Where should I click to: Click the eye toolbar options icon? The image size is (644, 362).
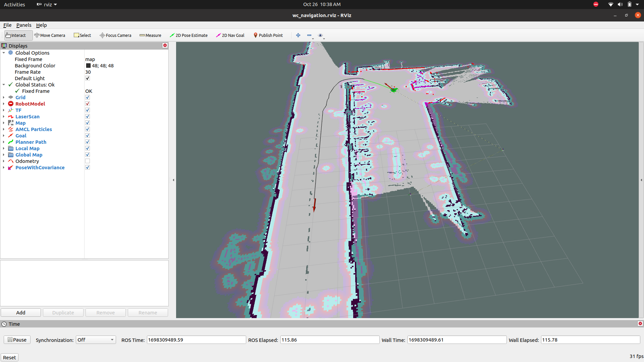[320, 35]
